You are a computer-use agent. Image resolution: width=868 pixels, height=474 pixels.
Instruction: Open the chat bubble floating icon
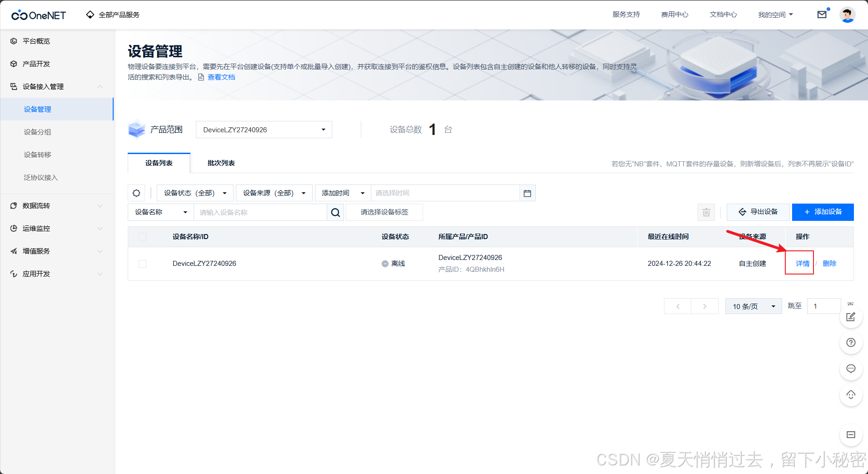tap(851, 369)
